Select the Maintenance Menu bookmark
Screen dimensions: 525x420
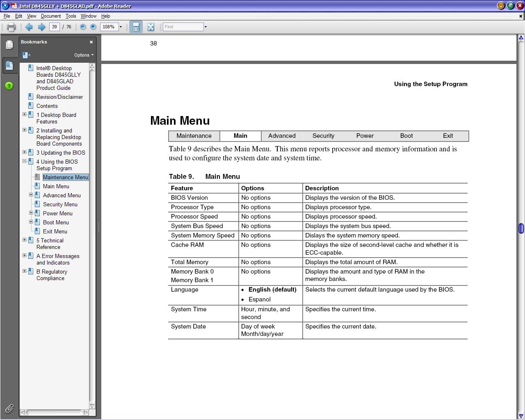(66, 177)
